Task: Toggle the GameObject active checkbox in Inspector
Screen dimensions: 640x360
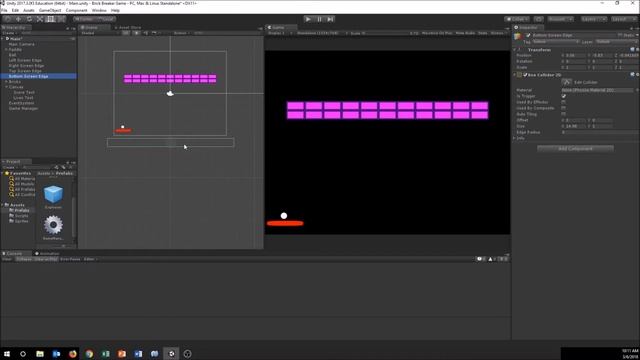Action: 528,35
